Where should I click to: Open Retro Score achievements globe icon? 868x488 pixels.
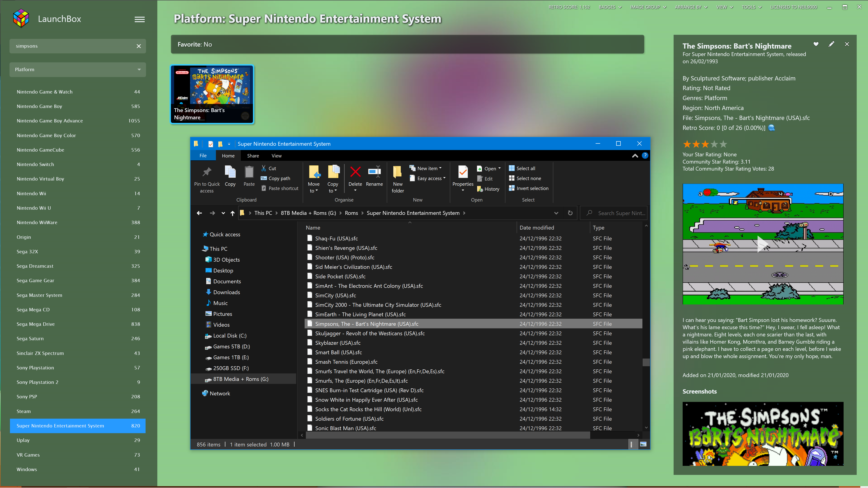771,128
